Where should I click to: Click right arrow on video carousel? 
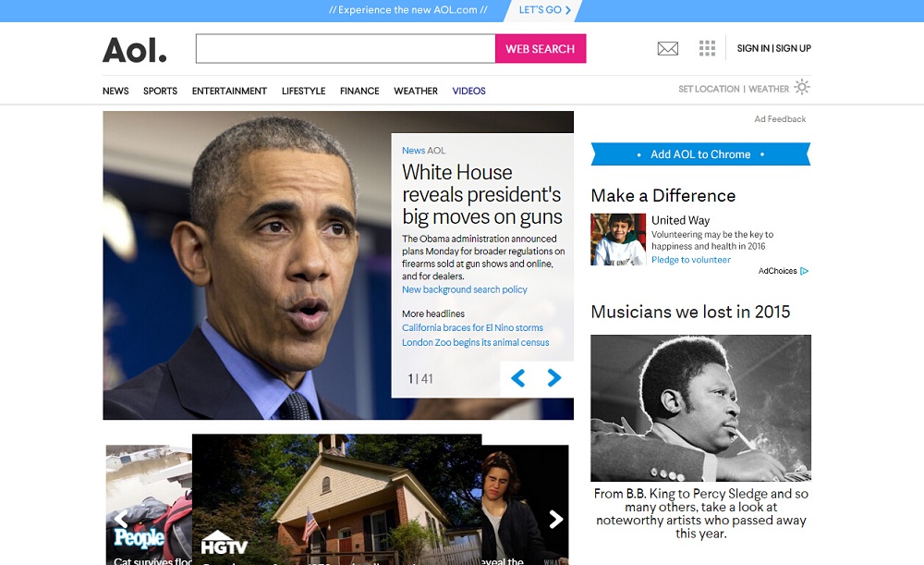(555, 519)
